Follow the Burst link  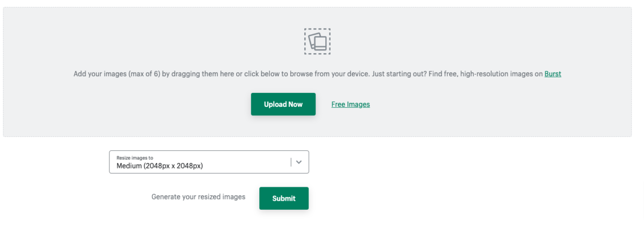click(553, 74)
